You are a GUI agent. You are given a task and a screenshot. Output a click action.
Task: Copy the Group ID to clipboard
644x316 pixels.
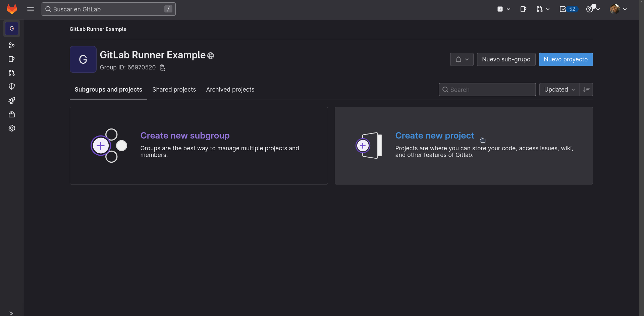(x=162, y=68)
